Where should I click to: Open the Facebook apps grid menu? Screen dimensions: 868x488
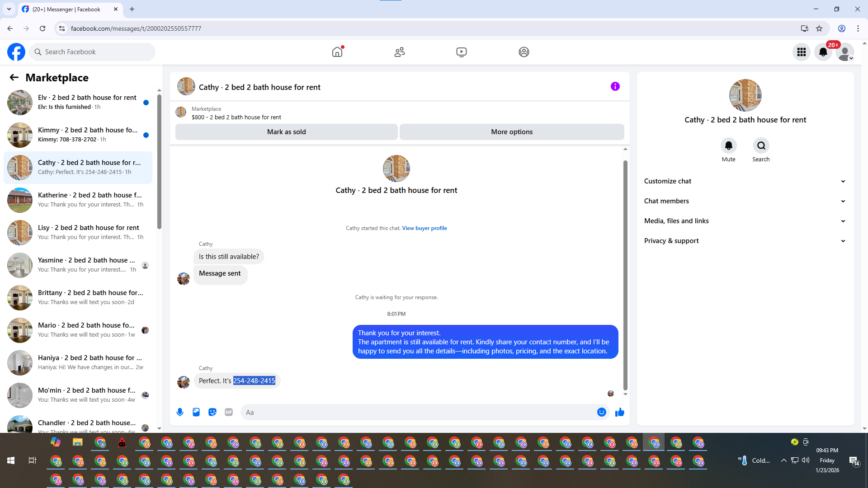801,52
